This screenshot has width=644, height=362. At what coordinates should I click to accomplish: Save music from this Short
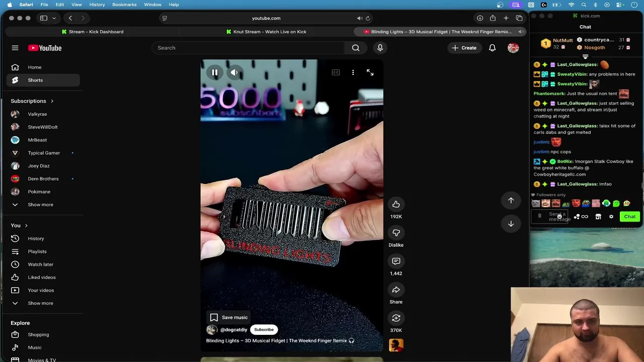229,317
